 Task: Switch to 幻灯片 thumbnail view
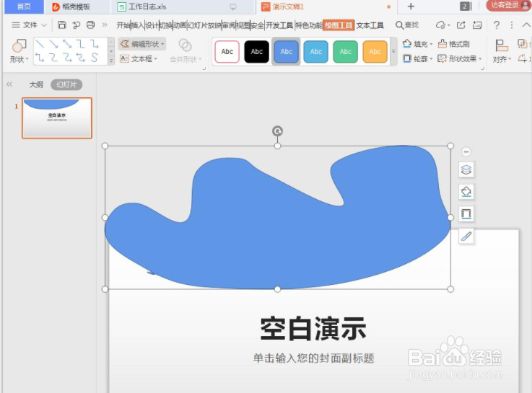coord(66,84)
